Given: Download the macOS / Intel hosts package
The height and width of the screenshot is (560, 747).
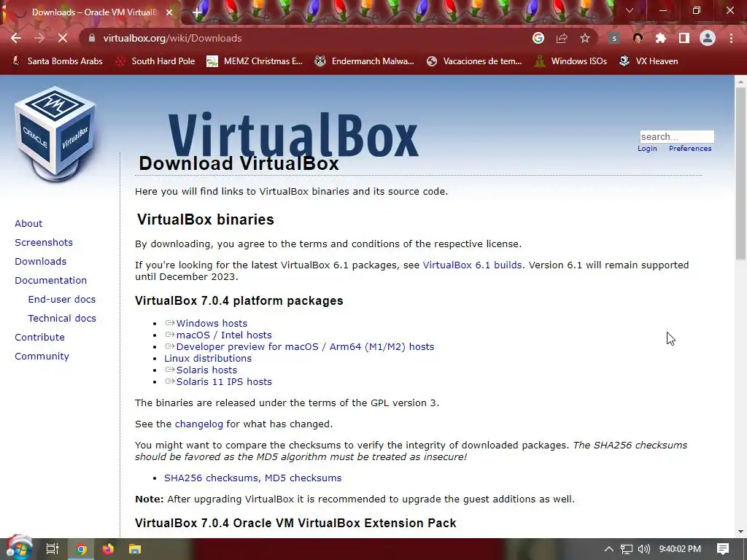Looking at the screenshot, I should [x=218, y=335].
